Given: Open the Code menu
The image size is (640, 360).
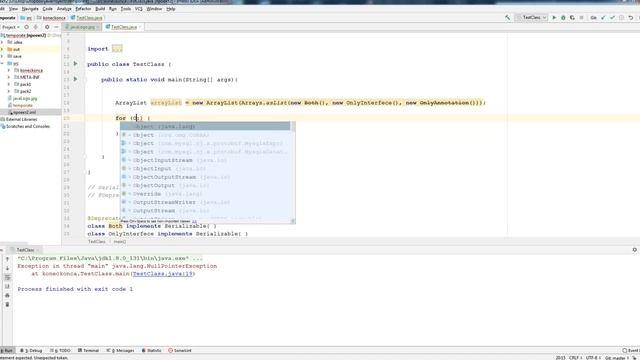Looking at the screenshot, I should (47, 9).
